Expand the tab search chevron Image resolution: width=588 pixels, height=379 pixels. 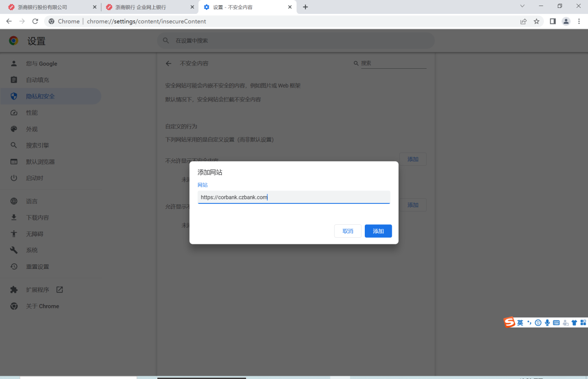tap(522, 6)
